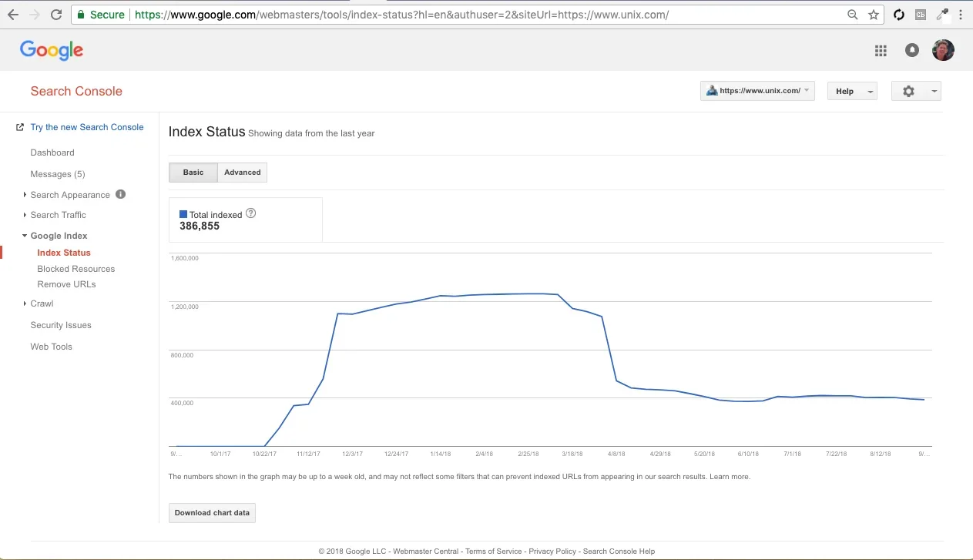Open Privacy Policy footer link

[552, 552]
